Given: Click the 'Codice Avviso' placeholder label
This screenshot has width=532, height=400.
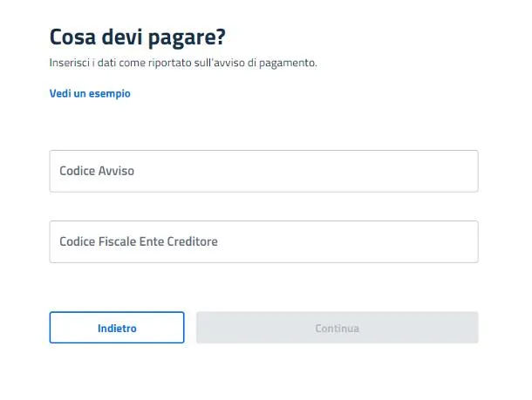Looking at the screenshot, I should [97, 171].
